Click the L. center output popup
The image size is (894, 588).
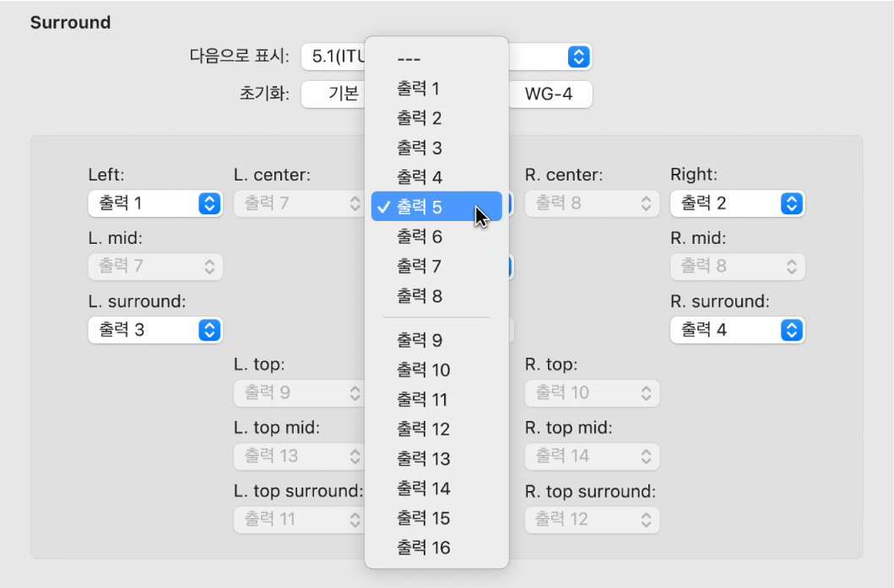coord(298,203)
